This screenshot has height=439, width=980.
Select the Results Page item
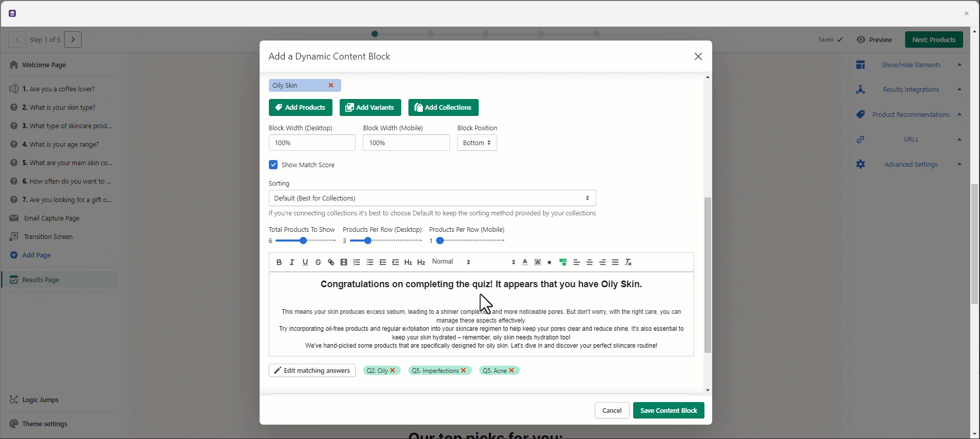[61, 280]
